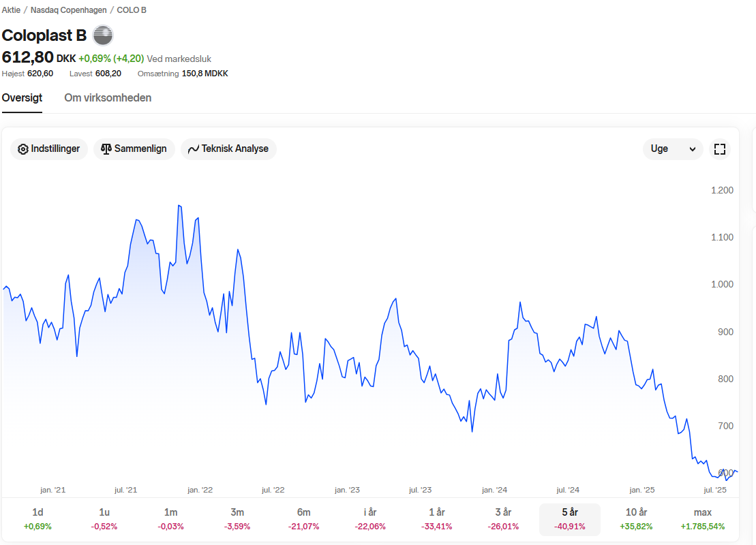Click the +0,69% (+4,20) change text
The width and height of the screenshot is (756, 545).
111,59
